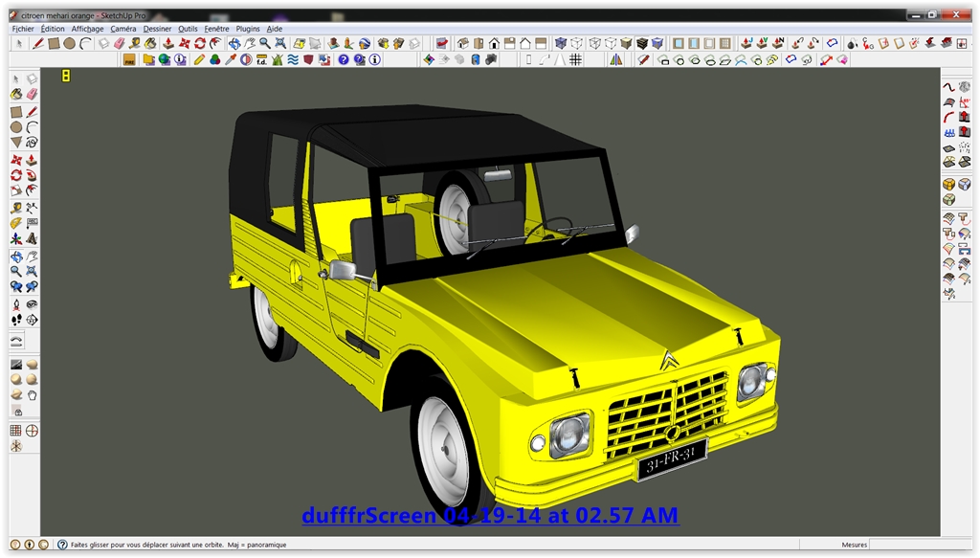Select the Eraser in left palette
Viewport: 980px width, 558px height.
32,95
